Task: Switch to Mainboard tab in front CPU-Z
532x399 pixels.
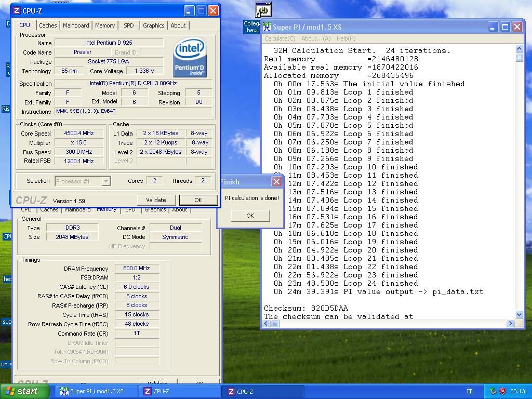Action: coord(76,25)
